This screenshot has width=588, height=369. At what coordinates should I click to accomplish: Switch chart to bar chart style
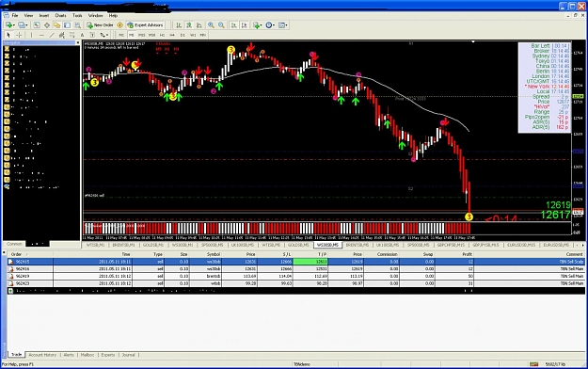coord(179,25)
